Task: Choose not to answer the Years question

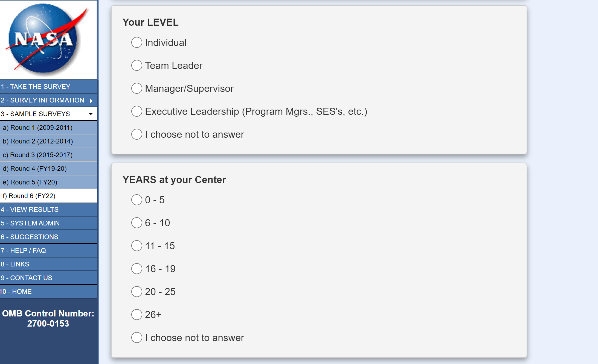Action: 137,337
